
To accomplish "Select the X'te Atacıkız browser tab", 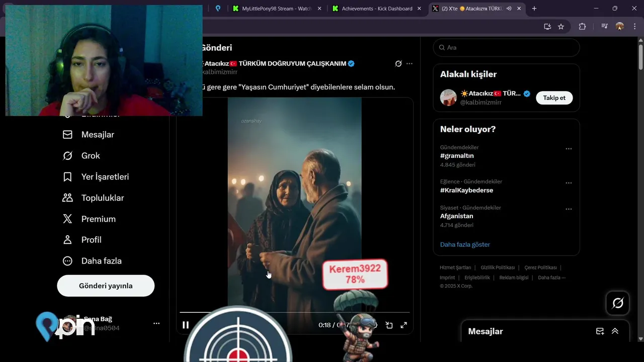I will click(472, 9).
